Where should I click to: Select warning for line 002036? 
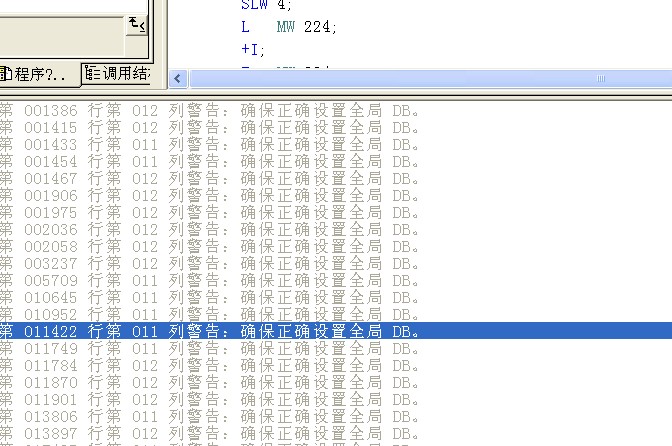tap(336, 230)
